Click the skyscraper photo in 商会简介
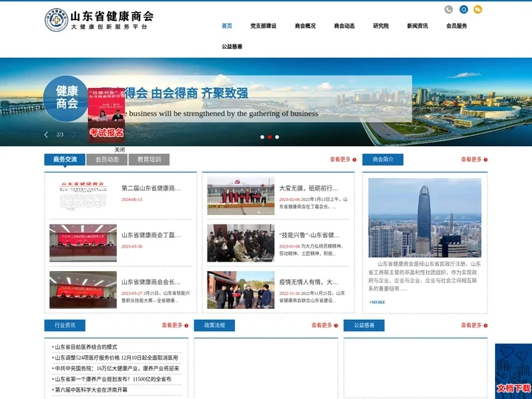532x399 pixels. coord(425,218)
